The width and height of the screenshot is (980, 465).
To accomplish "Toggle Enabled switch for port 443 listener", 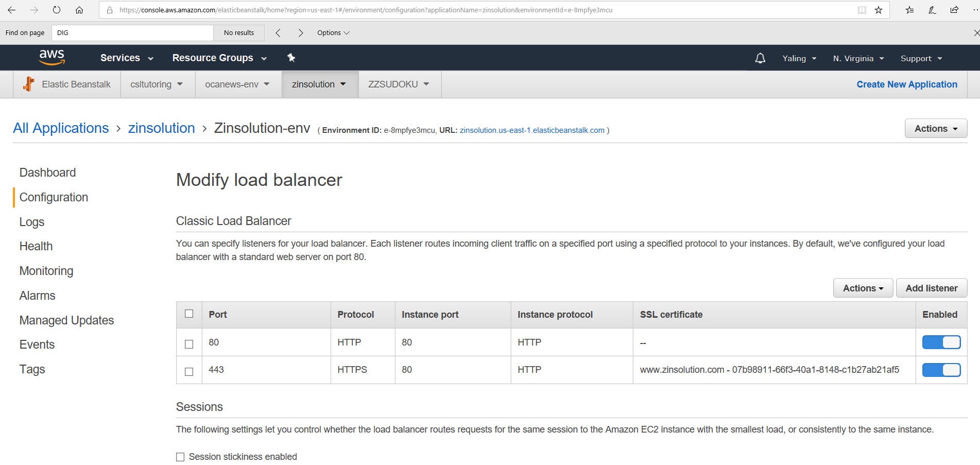I will [941, 370].
